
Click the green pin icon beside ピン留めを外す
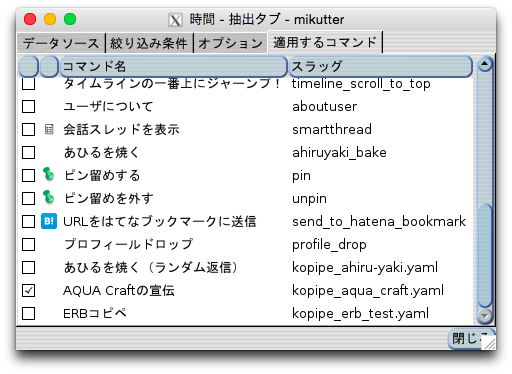(49, 198)
